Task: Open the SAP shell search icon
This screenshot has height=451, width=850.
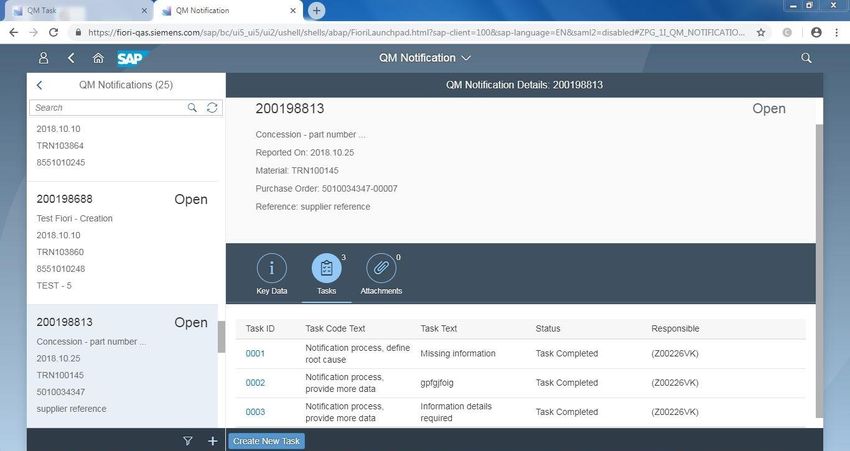Action: pos(806,58)
